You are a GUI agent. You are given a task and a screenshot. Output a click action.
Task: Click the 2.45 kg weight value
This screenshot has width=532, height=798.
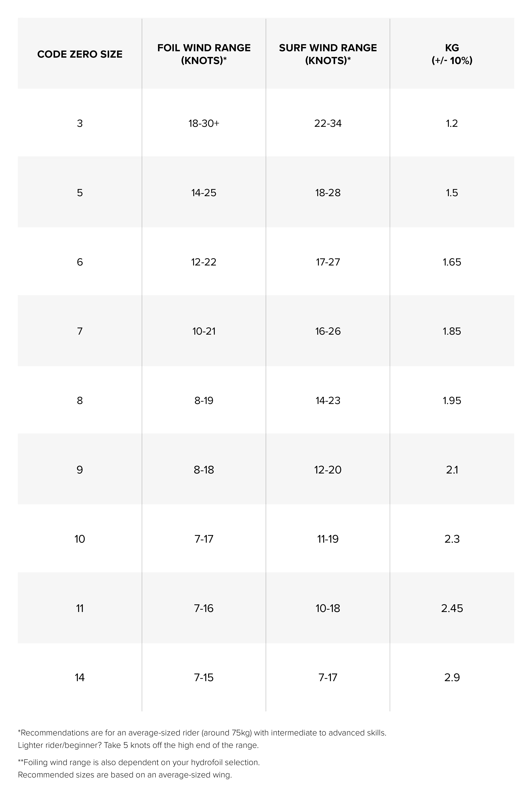click(452, 608)
